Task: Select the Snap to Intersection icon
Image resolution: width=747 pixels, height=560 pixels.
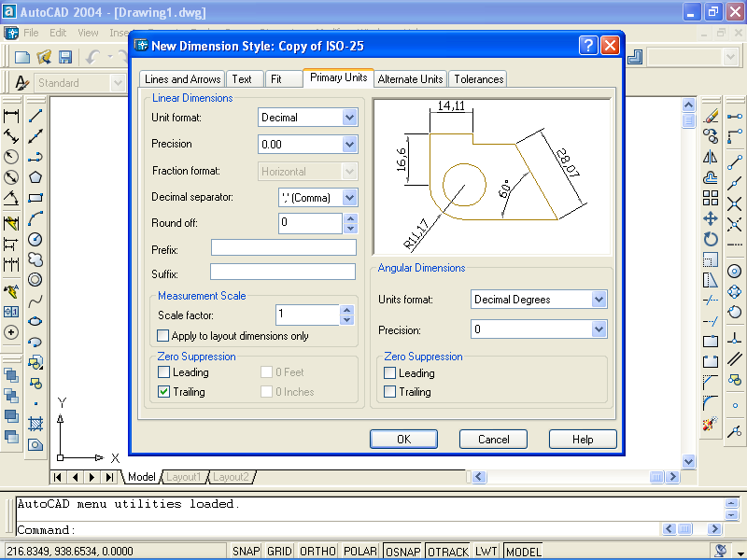Action: (x=734, y=203)
